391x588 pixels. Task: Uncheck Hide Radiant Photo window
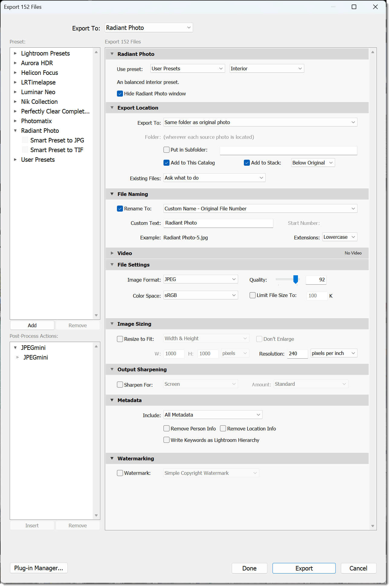pos(120,94)
